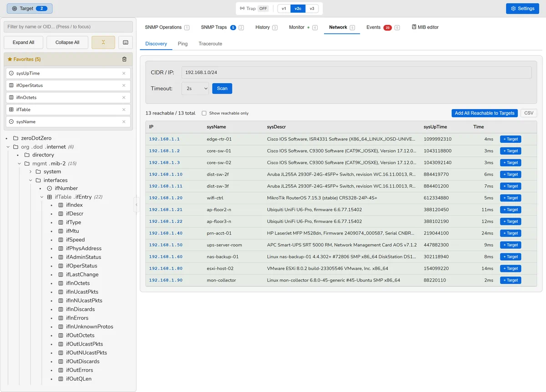Check Show reachable only
This screenshot has height=392, width=546.
[204, 113]
